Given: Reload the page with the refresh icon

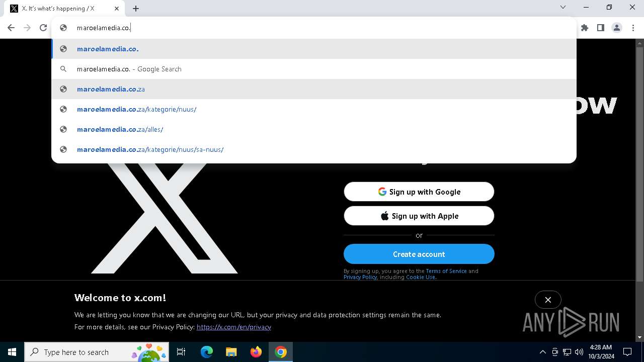Looking at the screenshot, I should [43, 28].
